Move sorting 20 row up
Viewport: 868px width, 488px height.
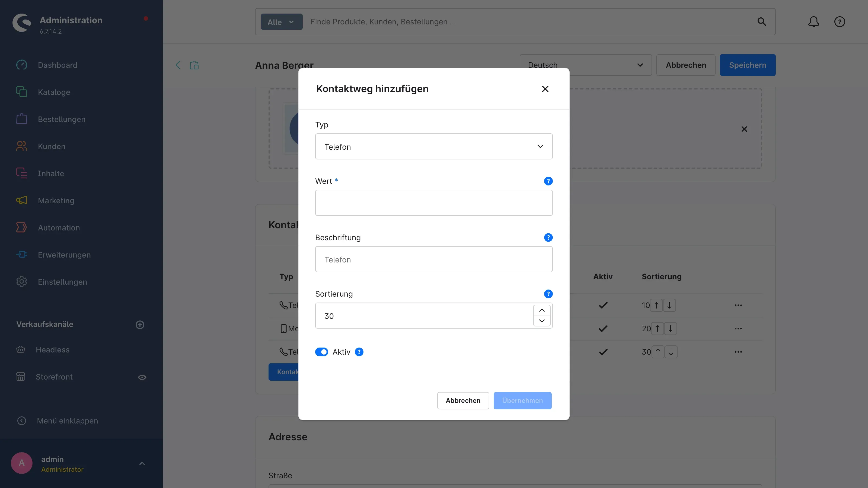point(658,328)
